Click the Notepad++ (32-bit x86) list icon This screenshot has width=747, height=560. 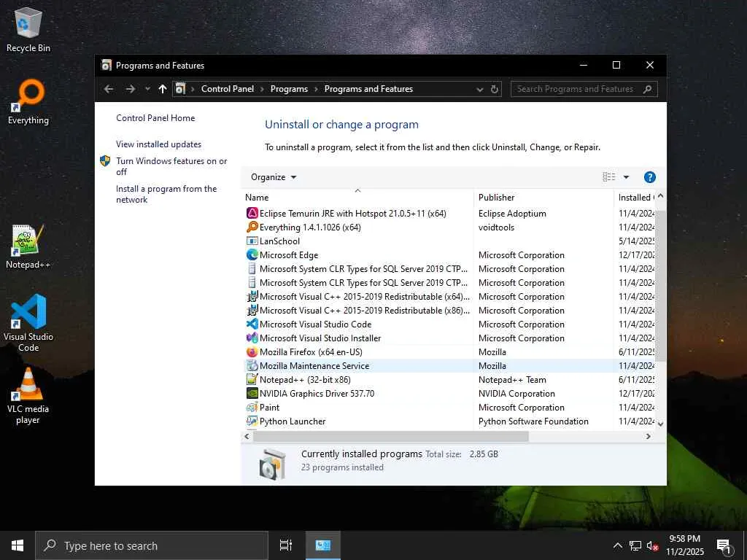click(252, 379)
